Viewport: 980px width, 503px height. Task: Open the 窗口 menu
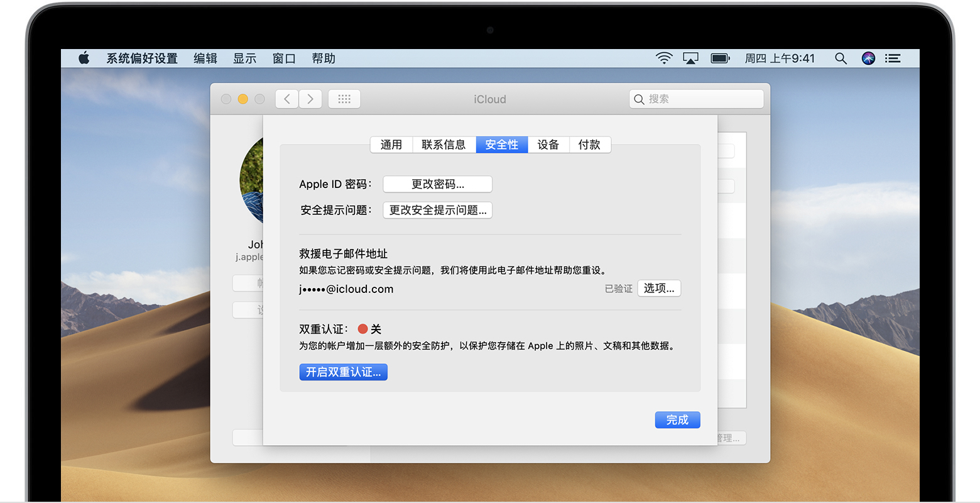tap(284, 58)
